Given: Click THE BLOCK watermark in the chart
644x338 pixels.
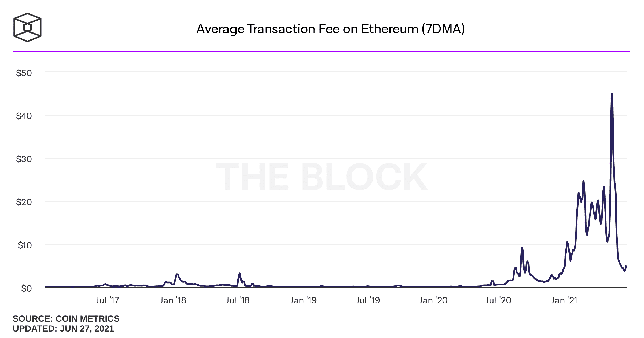Looking at the screenshot, I should 322,177.
